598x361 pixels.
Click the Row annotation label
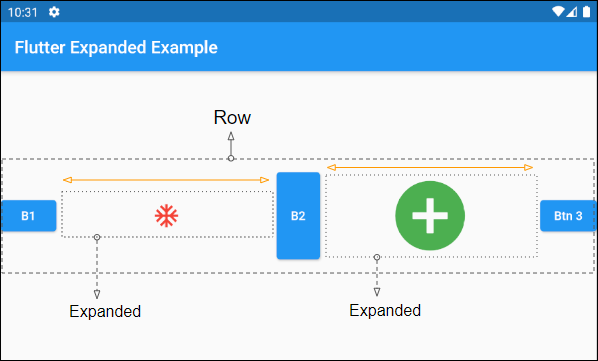click(232, 117)
